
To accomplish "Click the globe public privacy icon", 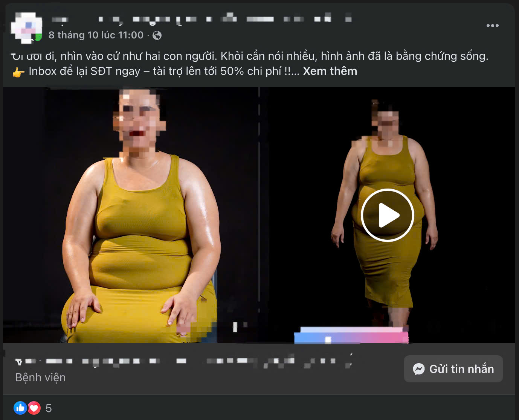I will [x=157, y=35].
